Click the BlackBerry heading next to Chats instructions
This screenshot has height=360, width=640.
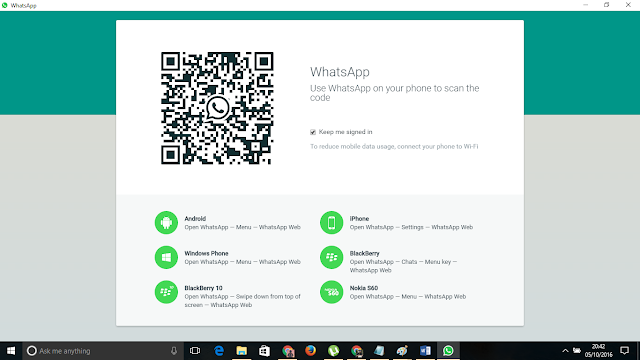tap(364, 253)
